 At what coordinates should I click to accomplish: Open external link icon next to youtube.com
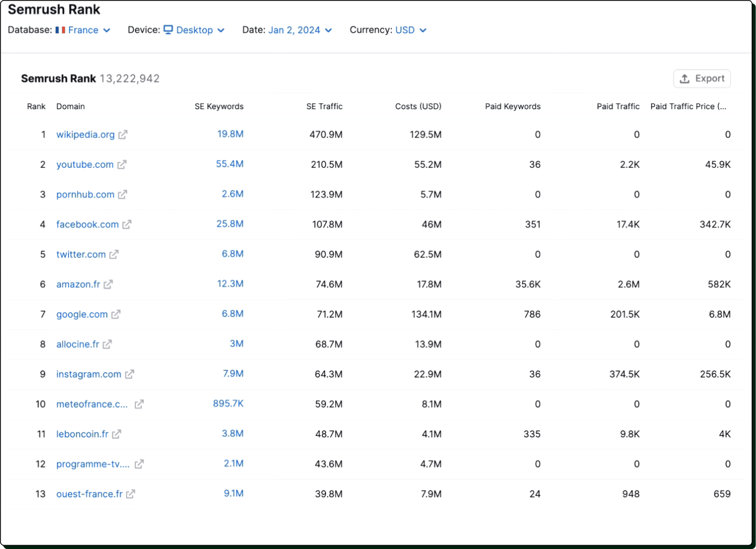(122, 165)
